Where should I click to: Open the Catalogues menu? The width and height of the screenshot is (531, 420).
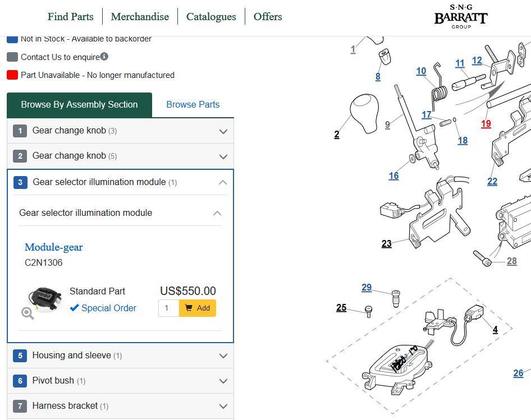(211, 17)
